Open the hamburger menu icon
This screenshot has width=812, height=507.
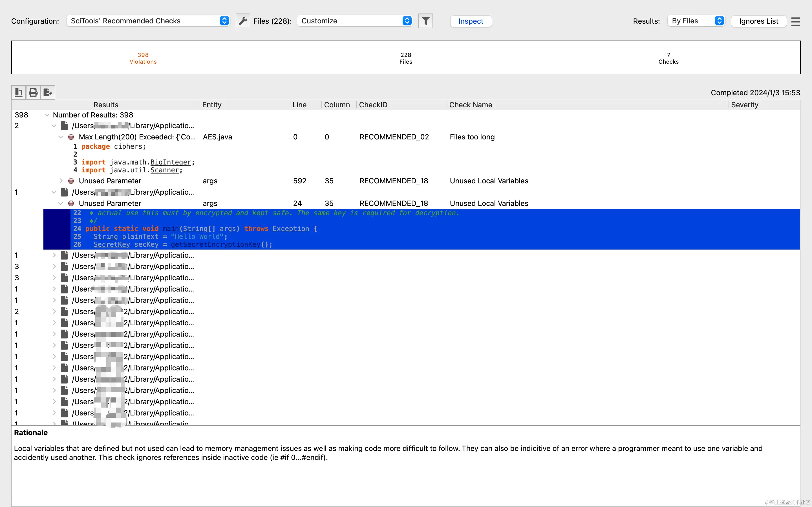tap(795, 21)
